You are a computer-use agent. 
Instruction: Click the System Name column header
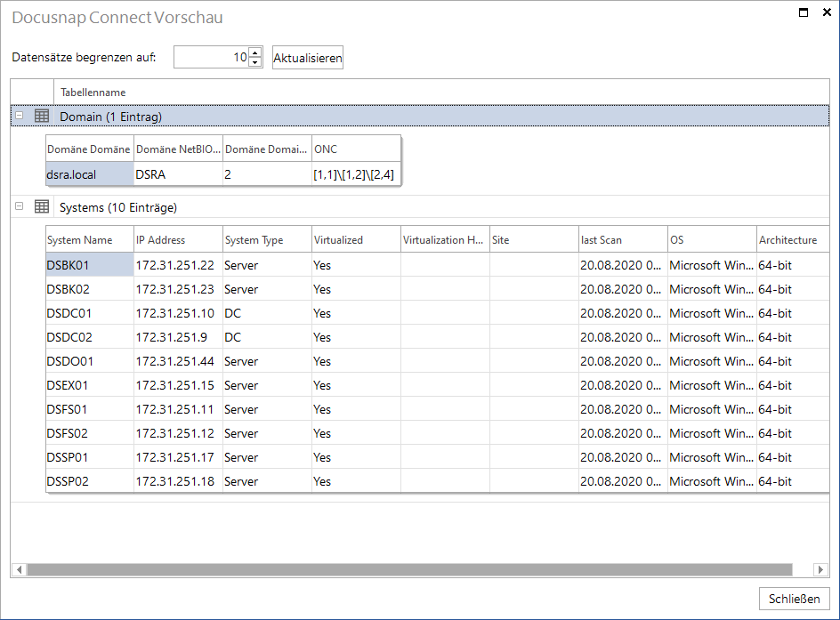point(90,240)
